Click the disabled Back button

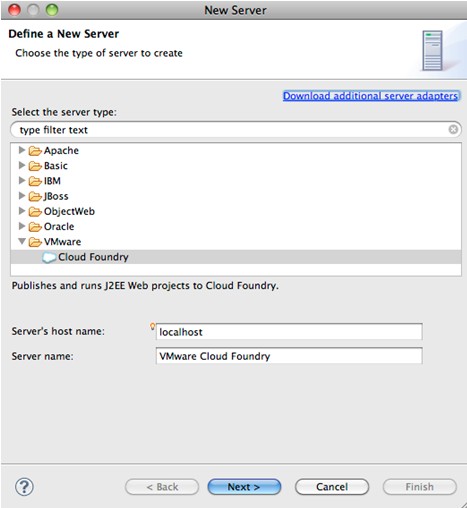(x=162, y=487)
